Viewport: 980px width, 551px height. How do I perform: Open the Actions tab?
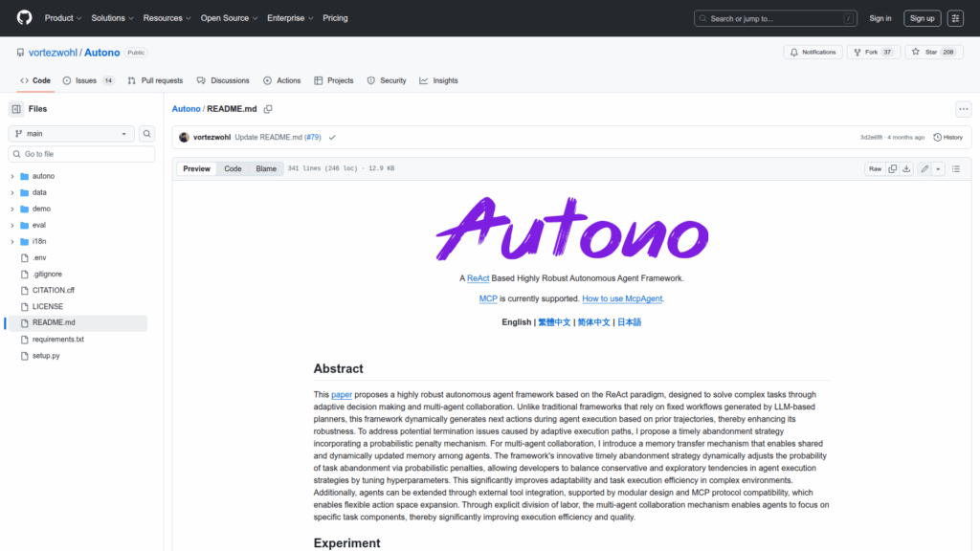coord(282,80)
